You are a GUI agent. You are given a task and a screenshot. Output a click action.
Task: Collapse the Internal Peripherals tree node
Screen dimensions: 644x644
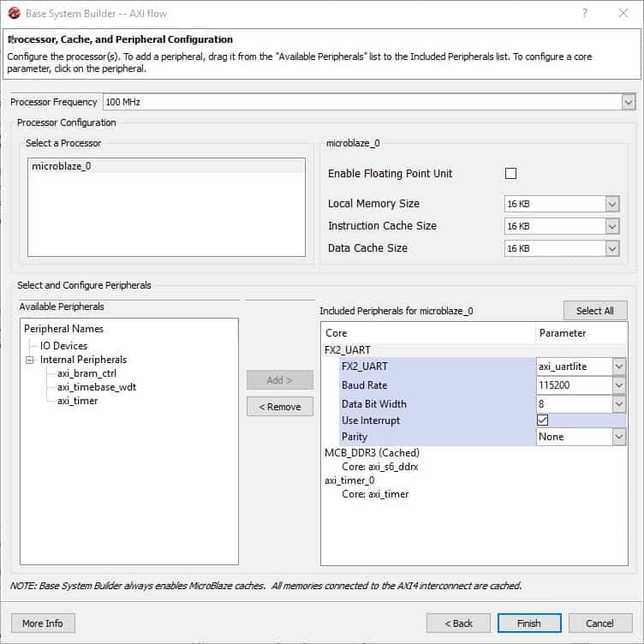(x=30, y=361)
